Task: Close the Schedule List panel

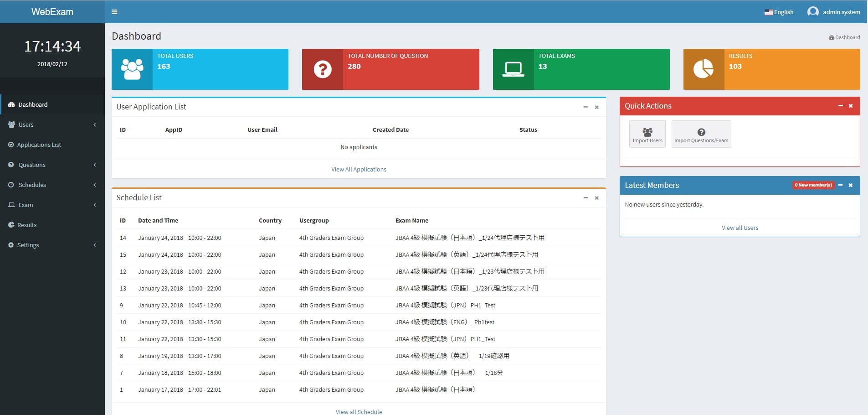Action: (x=596, y=198)
